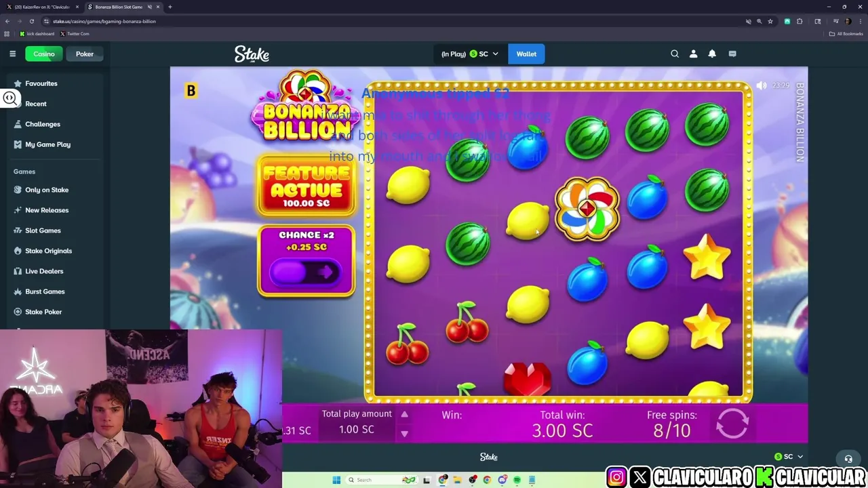Open the hamburger menu on Stake
868x488 pixels.
pos(12,54)
